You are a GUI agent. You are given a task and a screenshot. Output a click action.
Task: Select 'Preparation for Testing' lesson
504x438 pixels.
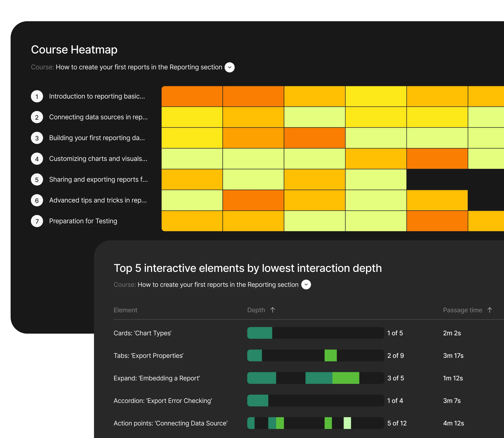click(83, 221)
